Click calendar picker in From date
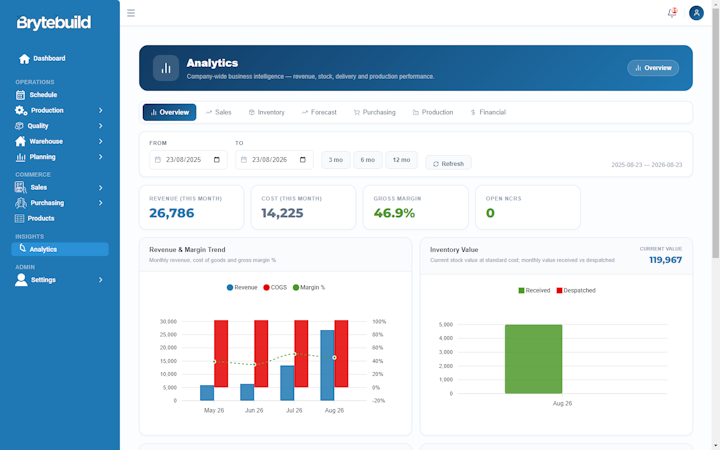720x450 pixels. (x=217, y=160)
